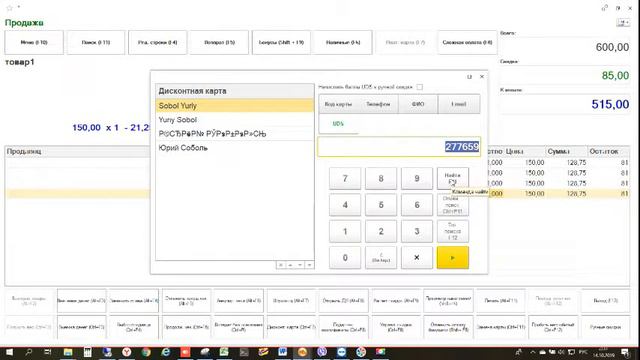Click the list scroll-to-last arrow
The height and width of the screenshot is (360, 640).
tap(309, 265)
